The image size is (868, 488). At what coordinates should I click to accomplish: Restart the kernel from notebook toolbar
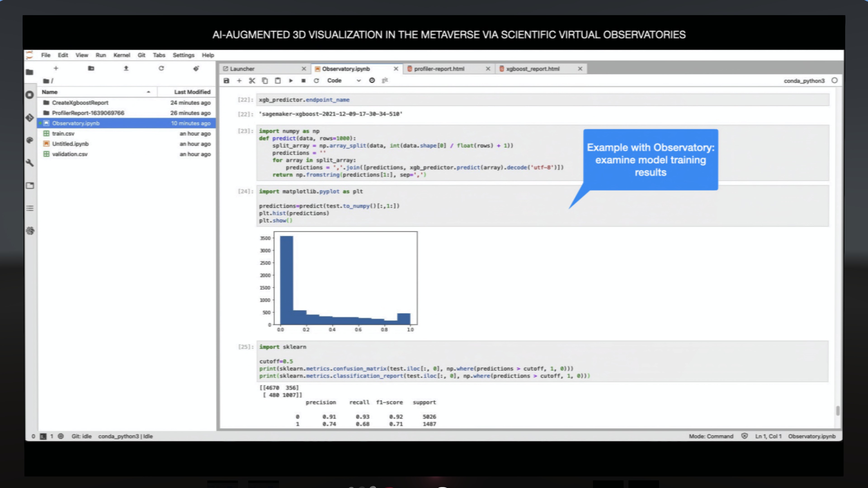point(316,80)
